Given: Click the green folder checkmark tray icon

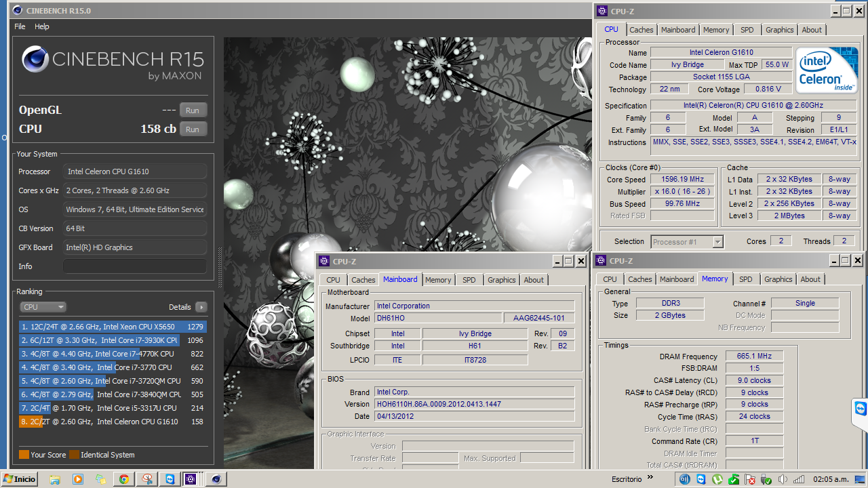Looking at the screenshot, I should click(x=734, y=479).
